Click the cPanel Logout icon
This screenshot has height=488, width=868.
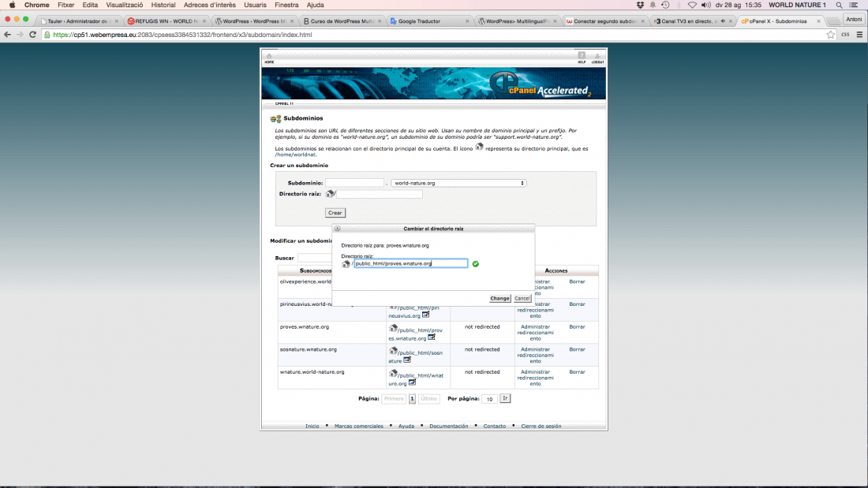[597, 57]
